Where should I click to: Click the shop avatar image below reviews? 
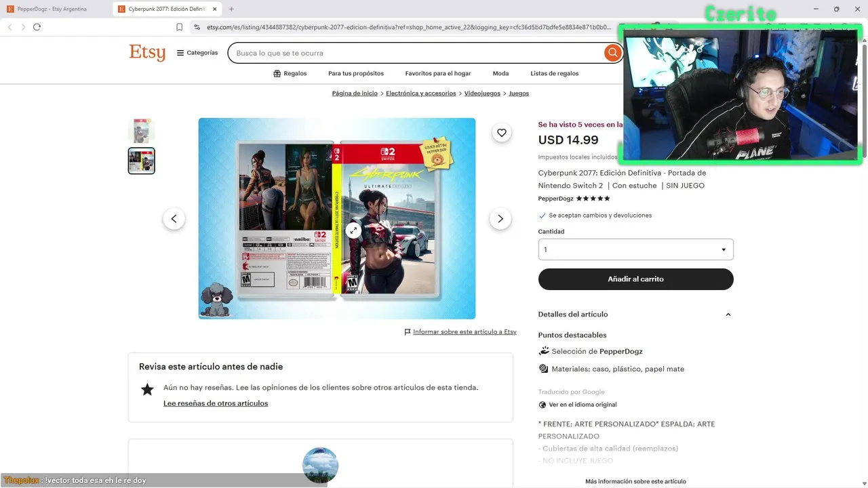pyautogui.click(x=320, y=465)
